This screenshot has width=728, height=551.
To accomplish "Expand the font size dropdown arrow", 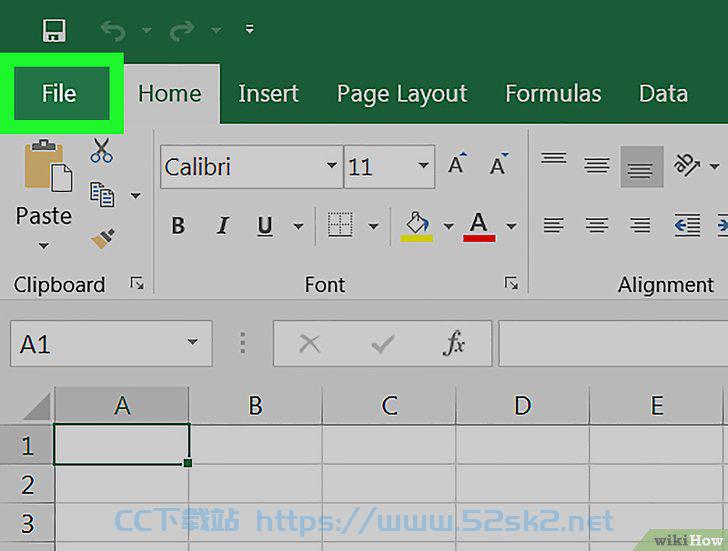I will 423,165.
